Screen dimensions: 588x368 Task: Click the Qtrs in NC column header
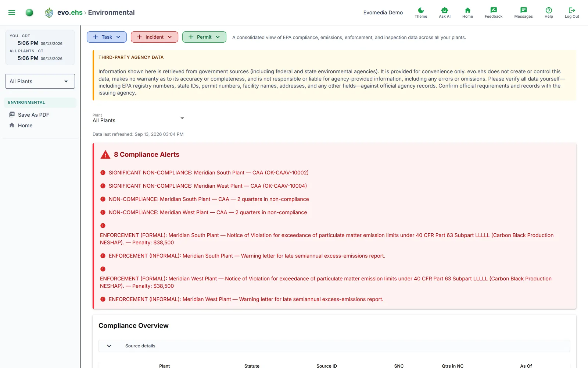click(452, 366)
